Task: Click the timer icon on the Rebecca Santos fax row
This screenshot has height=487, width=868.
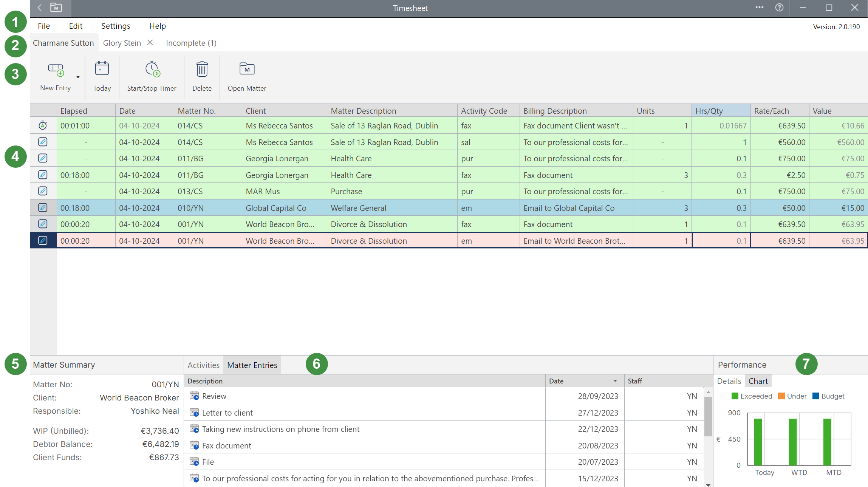Action: pyautogui.click(x=43, y=125)
